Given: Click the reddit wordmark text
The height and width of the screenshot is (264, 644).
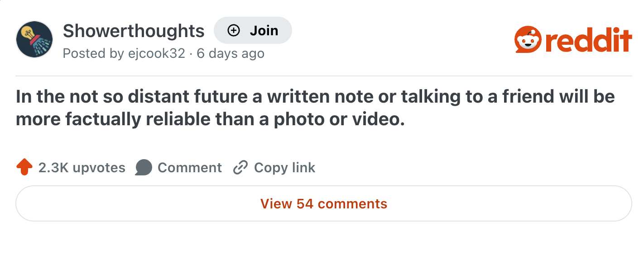Looking at the screenshot, I should click(588, 41).
